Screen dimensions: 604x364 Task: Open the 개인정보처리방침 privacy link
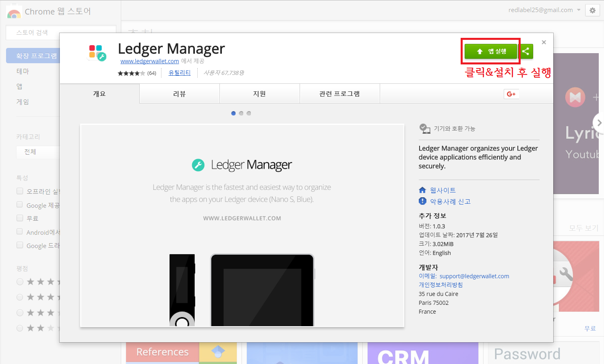pos(441,285)
